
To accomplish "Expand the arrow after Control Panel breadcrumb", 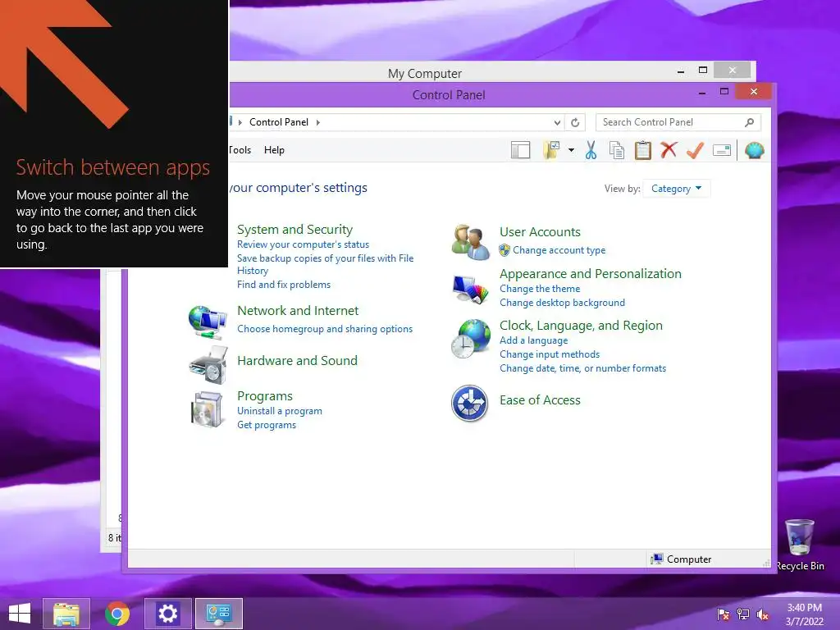I will pos(317,123).
